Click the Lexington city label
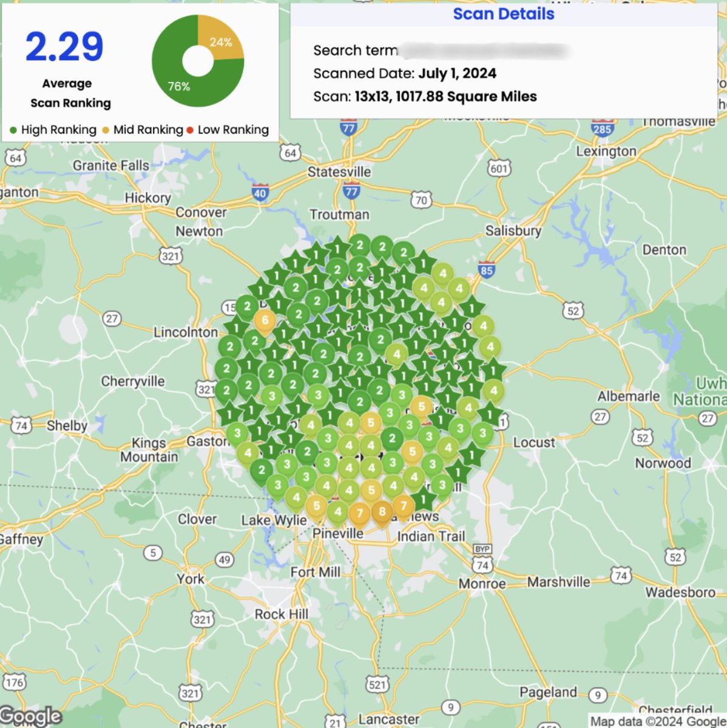This screenshot has height=728, width=727. (606, 151)
